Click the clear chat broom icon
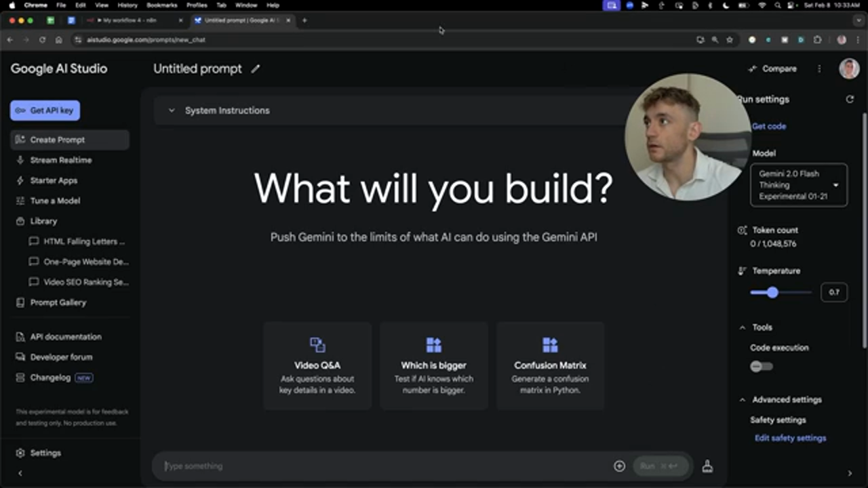 pos(707,466)
